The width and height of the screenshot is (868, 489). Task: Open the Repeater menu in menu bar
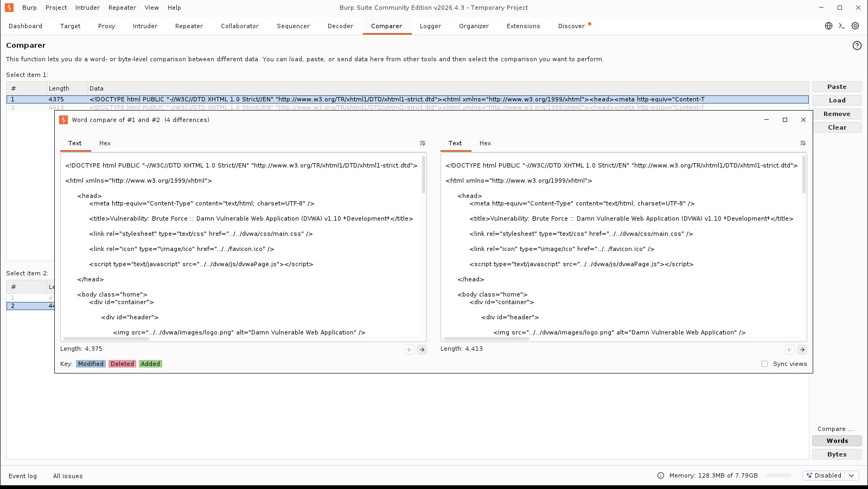(x=122, y=8)
